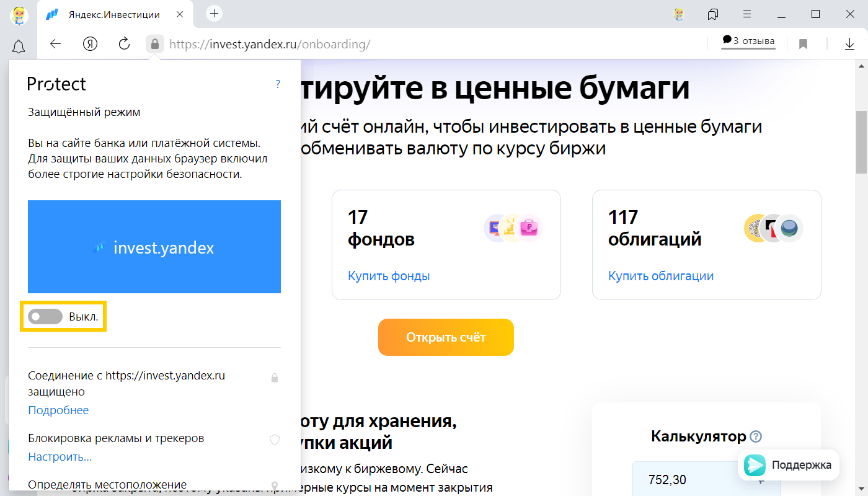Screen dimensions: 868x496
Task: Click the profile avatar in the title bar right
Action: pos(679,14)
